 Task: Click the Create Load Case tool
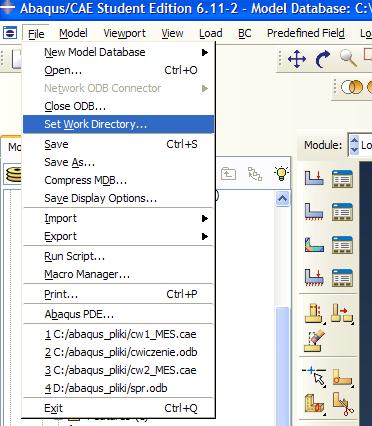click(314, 277)
